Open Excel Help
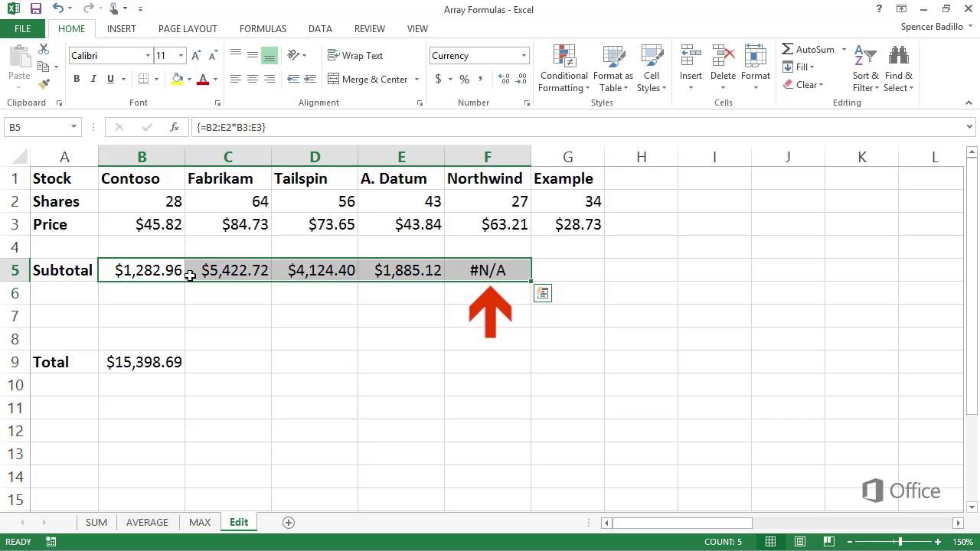 coord(879,9)
